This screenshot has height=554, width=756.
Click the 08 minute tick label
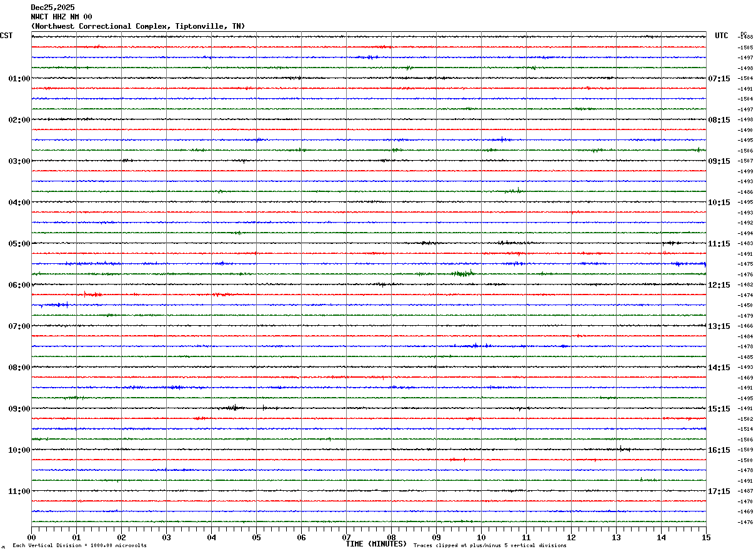tap(391, 537)
